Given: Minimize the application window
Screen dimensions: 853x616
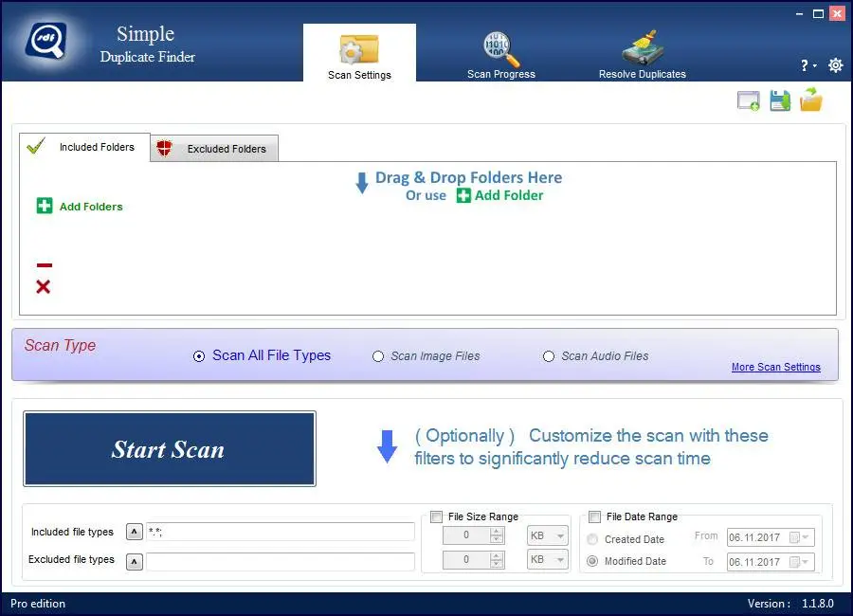Looking at the screenshot, I should pyautogui.click(x=799, y=14).
